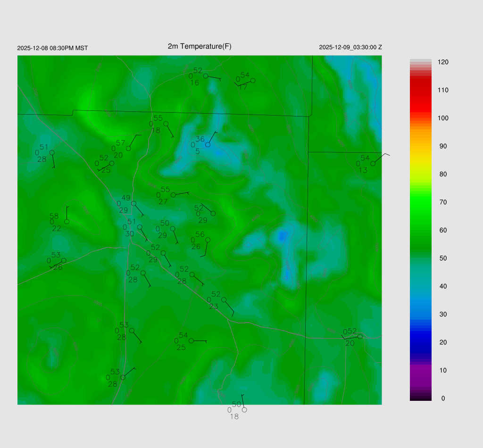Viewport: 483px width, 448px height.
Task: Click the 03:30:00 Z UTC timestamp
Action: pyautogui.click(x=350, y=47)
